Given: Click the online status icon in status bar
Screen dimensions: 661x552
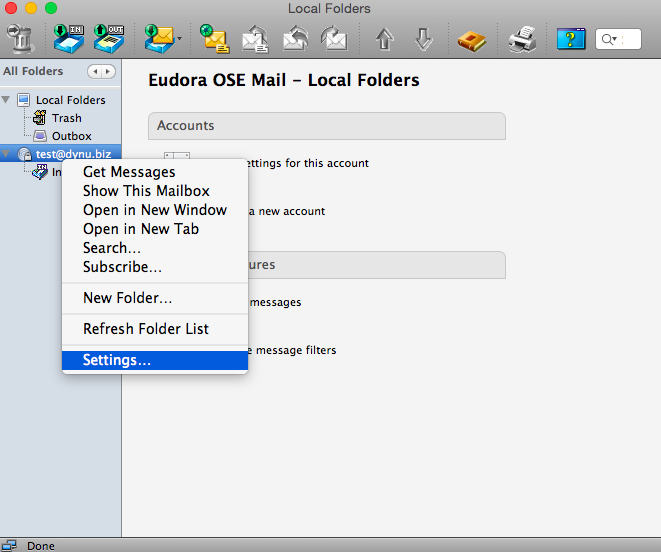Looking at the screenshot, I should pos(8,546).
